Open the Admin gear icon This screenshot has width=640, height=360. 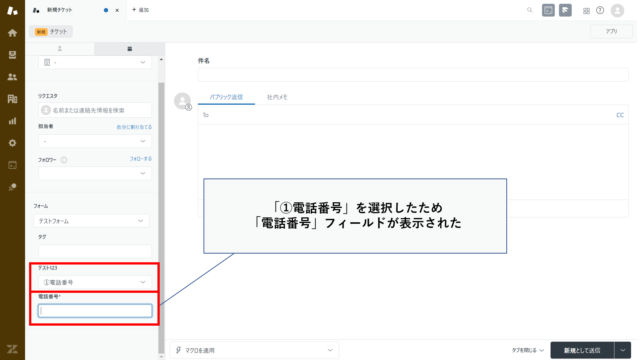[12, 143]
